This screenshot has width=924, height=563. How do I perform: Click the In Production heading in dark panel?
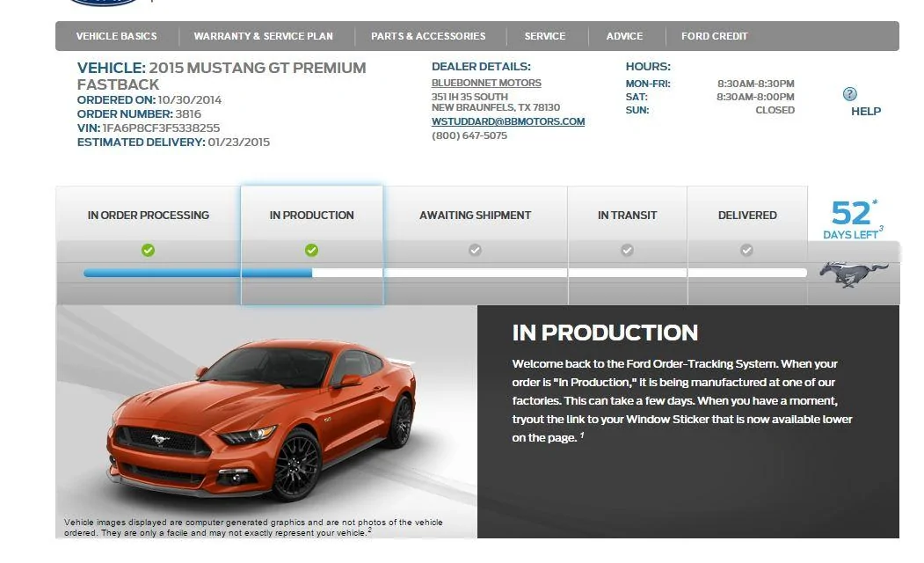tap(605, 333)
